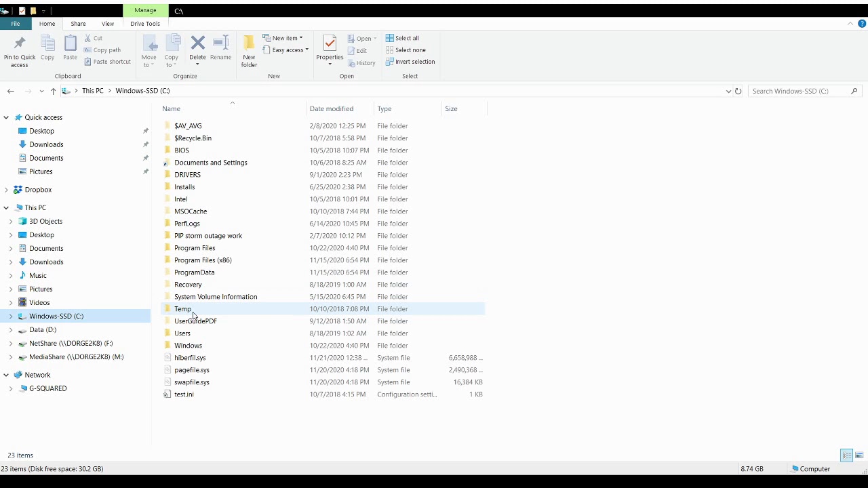Click the Paste icon in the ribbon

pos(70,45)
